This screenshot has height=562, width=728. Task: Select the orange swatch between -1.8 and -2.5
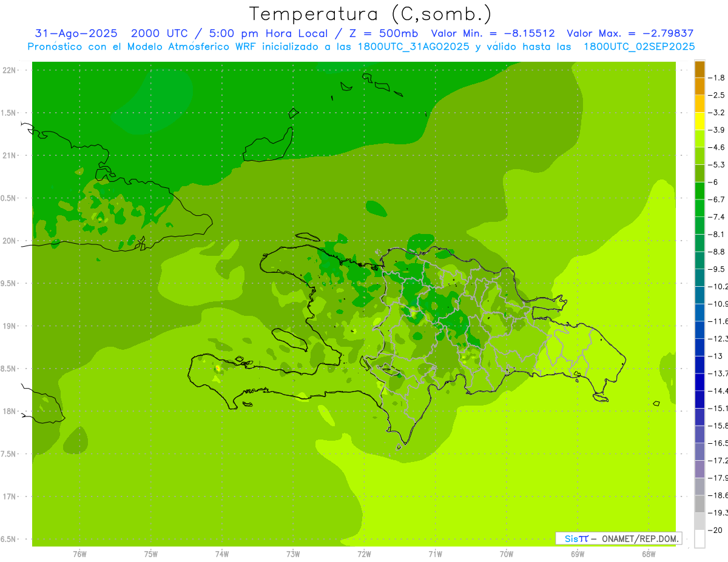699,86
